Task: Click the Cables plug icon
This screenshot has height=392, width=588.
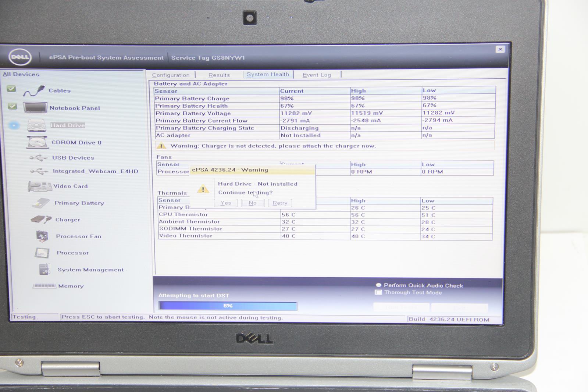Action: point(34,90)
